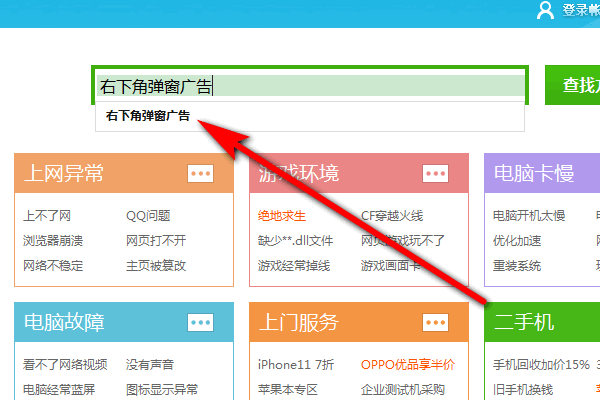Open the 上网异常 category header
This screenshot has width=600, height=400.
124,173
